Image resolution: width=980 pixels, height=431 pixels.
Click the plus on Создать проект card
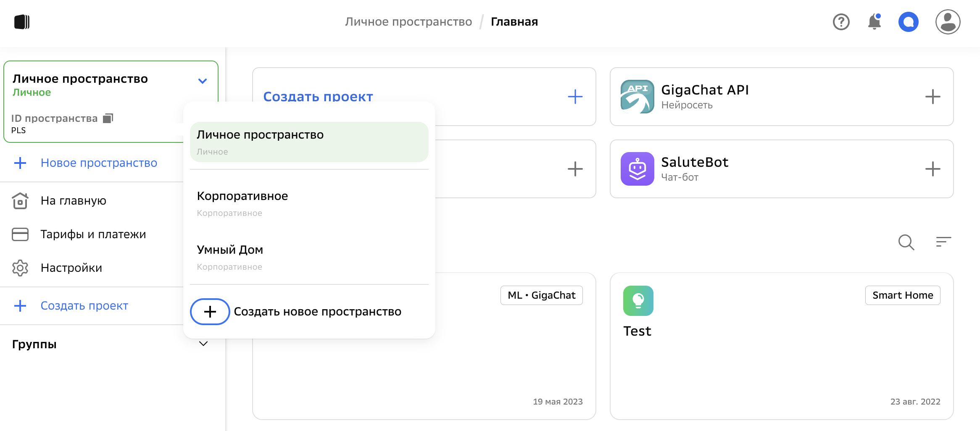575,97
